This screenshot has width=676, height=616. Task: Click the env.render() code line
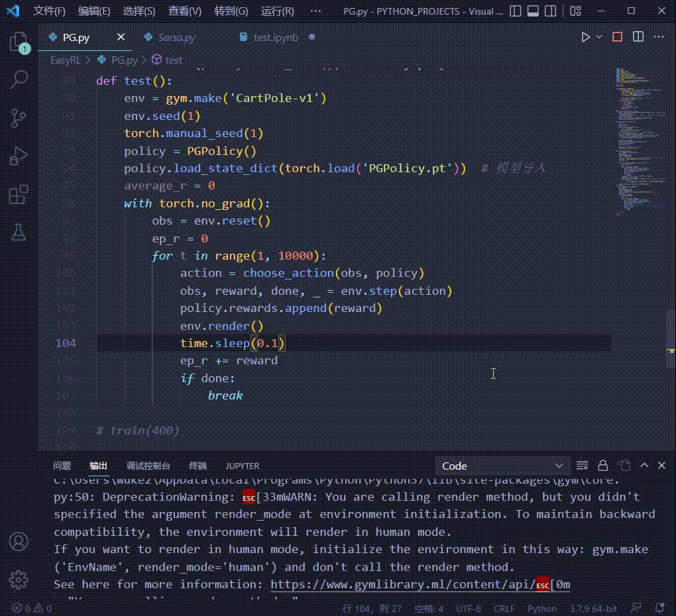221,326
